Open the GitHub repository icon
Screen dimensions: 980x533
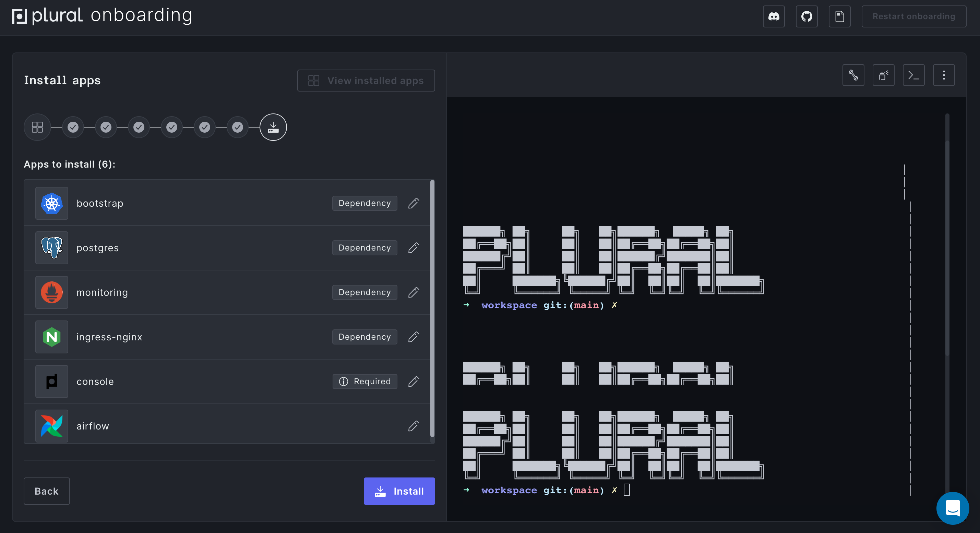806,16
